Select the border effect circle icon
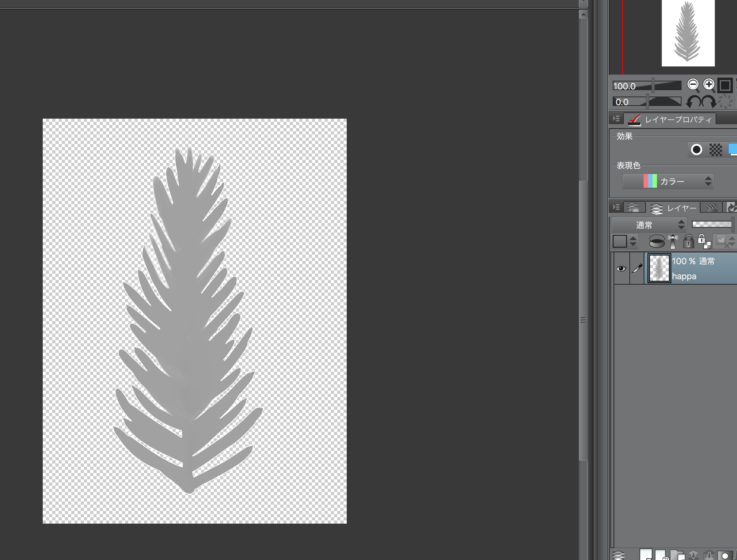 697,149
